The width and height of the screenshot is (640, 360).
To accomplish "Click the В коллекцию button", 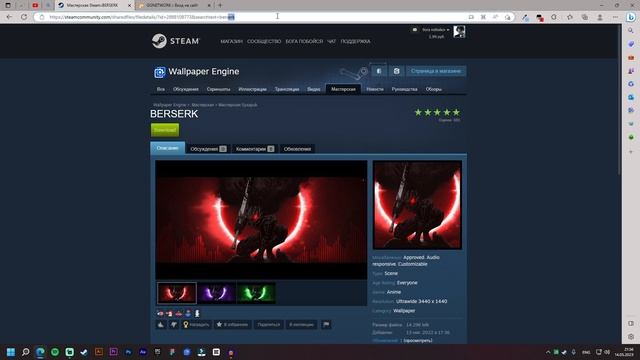I will (301, 324).
